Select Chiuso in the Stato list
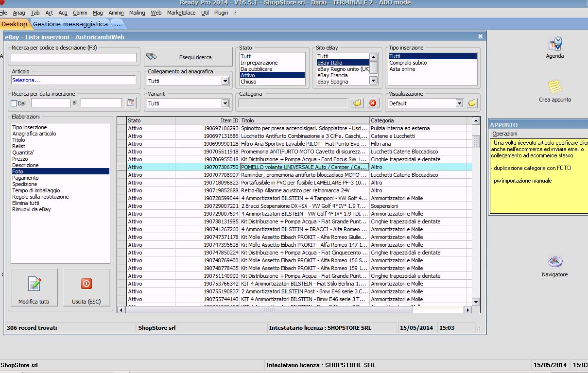Viewport: 588px width, 373px height. click(248, 82)
